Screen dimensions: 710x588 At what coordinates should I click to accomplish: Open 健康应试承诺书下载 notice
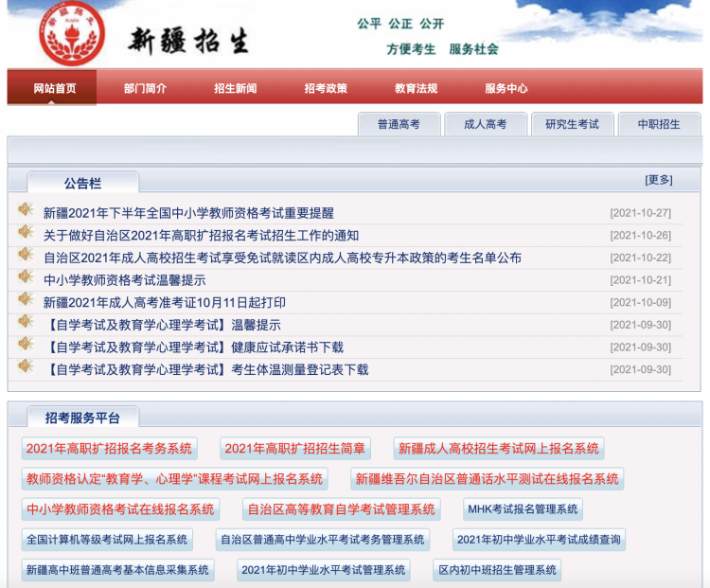194,347
